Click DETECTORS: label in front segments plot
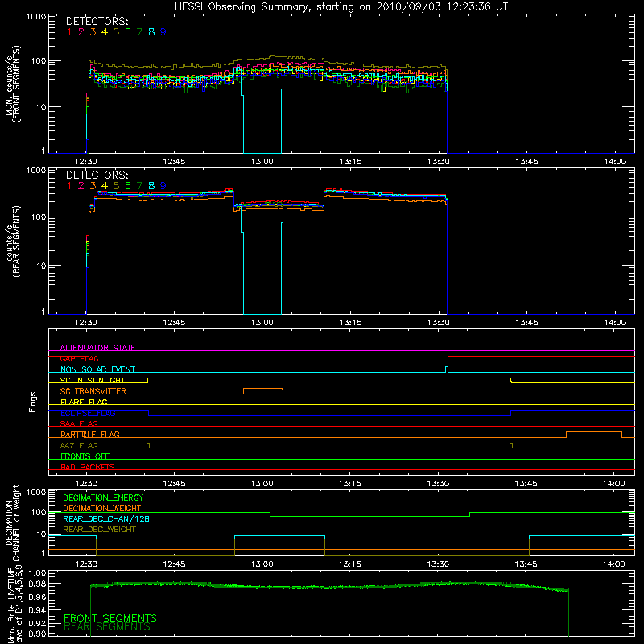The width and height of the screenshot is (644, 644). [x=97, y=22]
